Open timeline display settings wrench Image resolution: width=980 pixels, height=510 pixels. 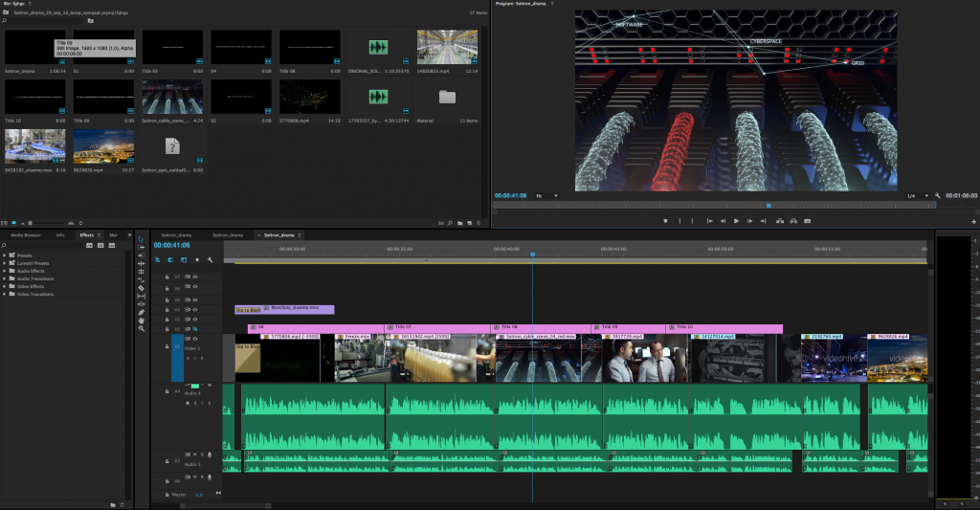click(210, 260)
